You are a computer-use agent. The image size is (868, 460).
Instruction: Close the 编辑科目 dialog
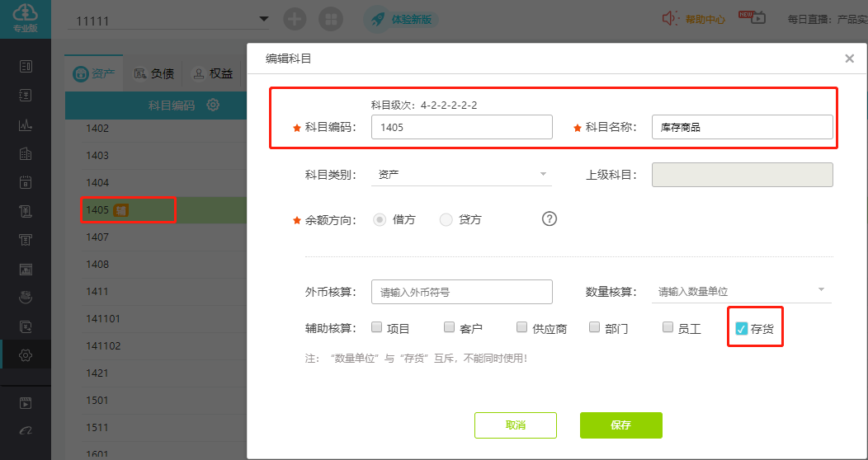pos(849,59)
